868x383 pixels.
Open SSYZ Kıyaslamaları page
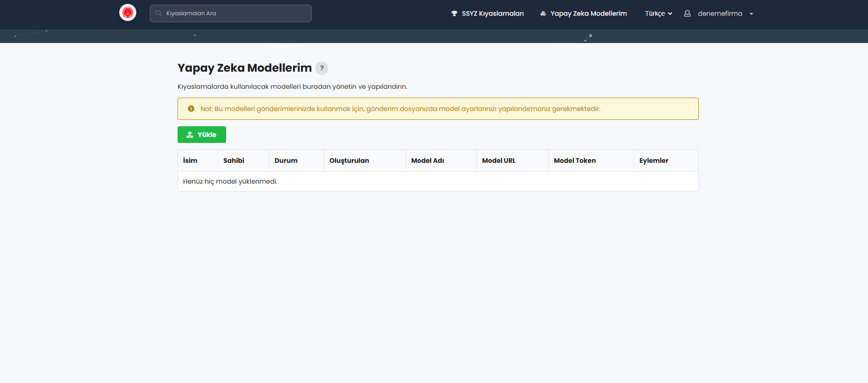[x=492, y=13]
